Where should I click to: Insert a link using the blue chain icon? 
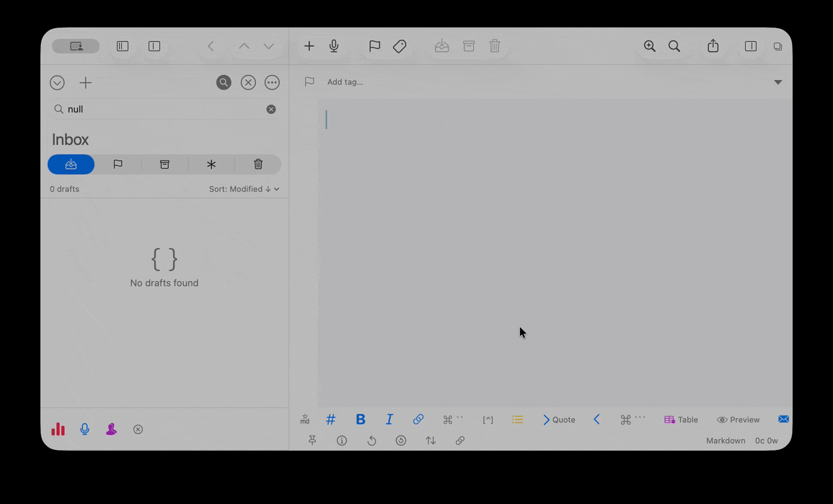418,420
